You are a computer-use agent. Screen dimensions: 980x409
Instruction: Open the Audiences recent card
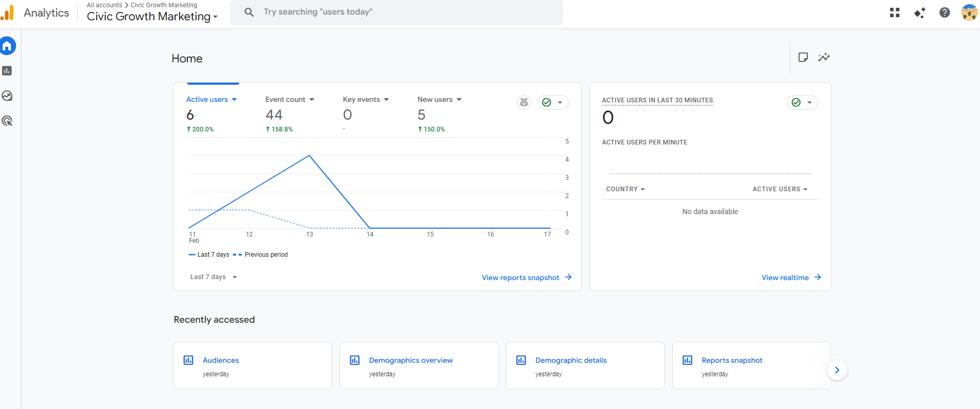(x=253, y=365)
